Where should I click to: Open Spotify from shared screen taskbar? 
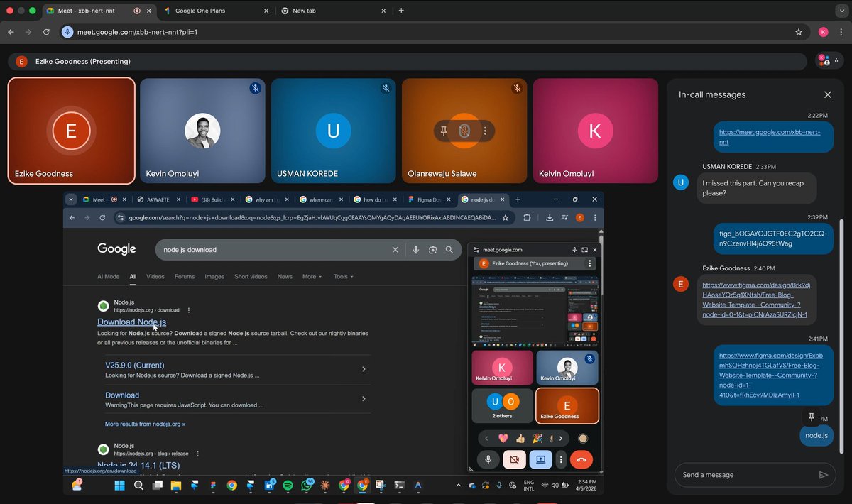pyautogui.click(x=288, y=486)
